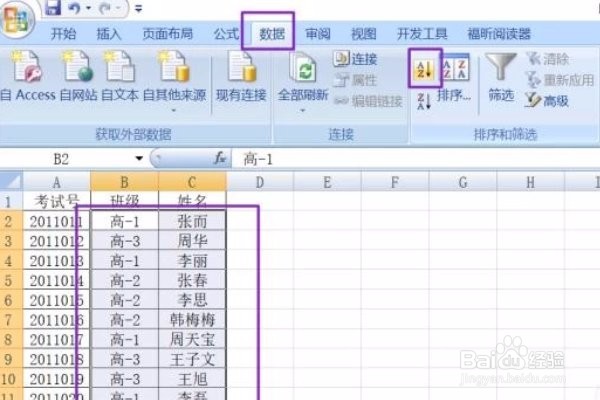
Task: Click 清除 filter button
Action: pyautogui.click(x=548, y=59)
